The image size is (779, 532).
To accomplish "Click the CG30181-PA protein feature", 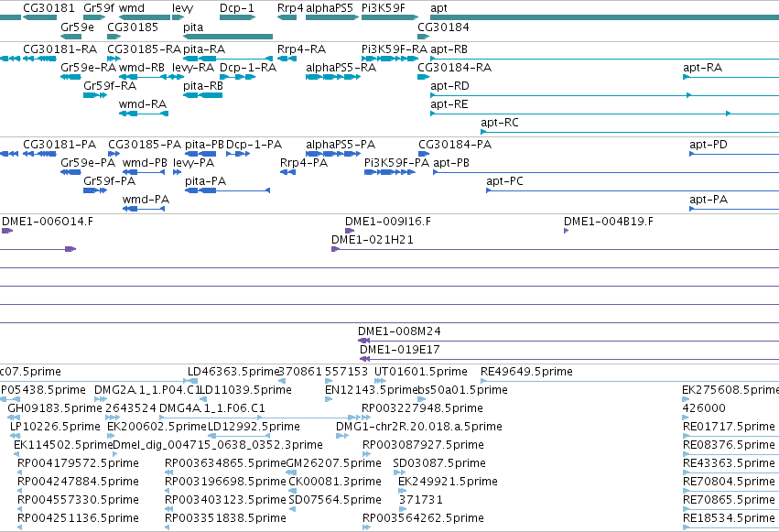I will point(39,154).
